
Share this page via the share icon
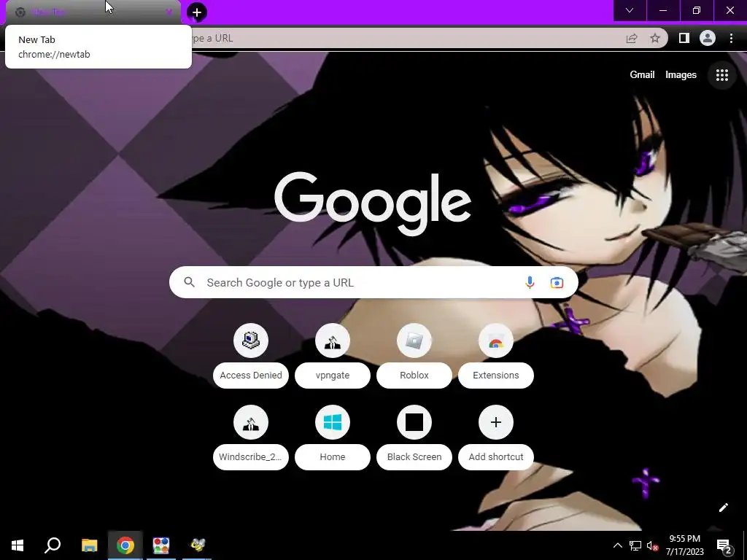click(632, 38)
